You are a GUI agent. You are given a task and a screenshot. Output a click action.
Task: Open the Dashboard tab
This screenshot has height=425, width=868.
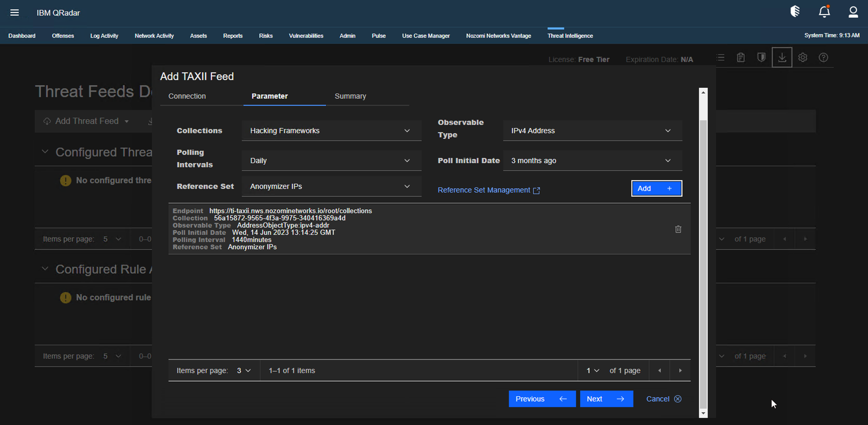[22, 36]
